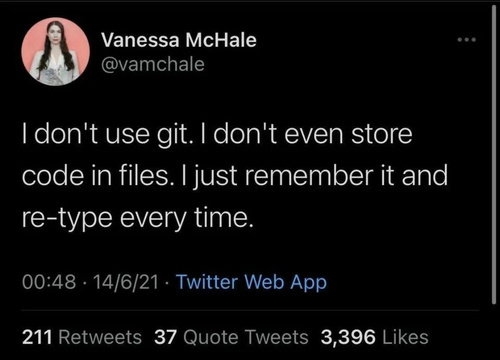Click the word "remember" in the tweet
This screenshot has height=360, width=500.
(308, 176)
